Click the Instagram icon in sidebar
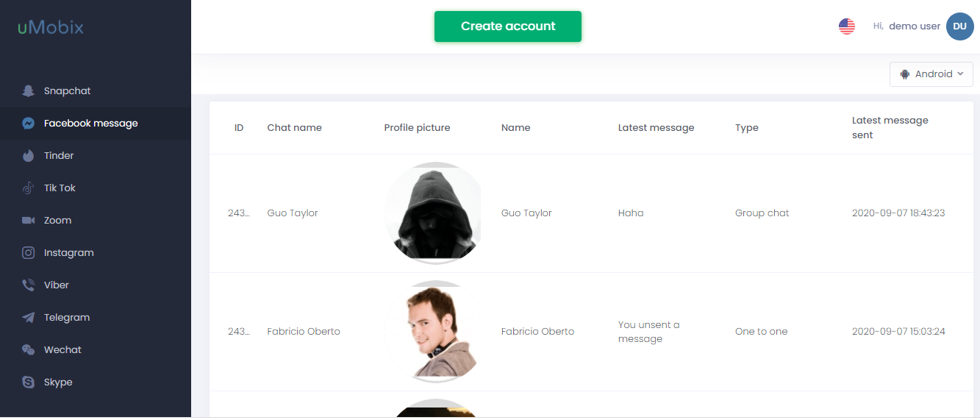This screenshot has height=420, width=980. coord(28,253)
